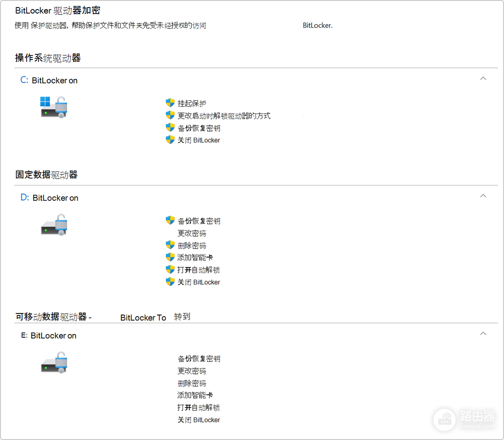Click the BitLocker 驱动器加密 page title

pos(57,10)
